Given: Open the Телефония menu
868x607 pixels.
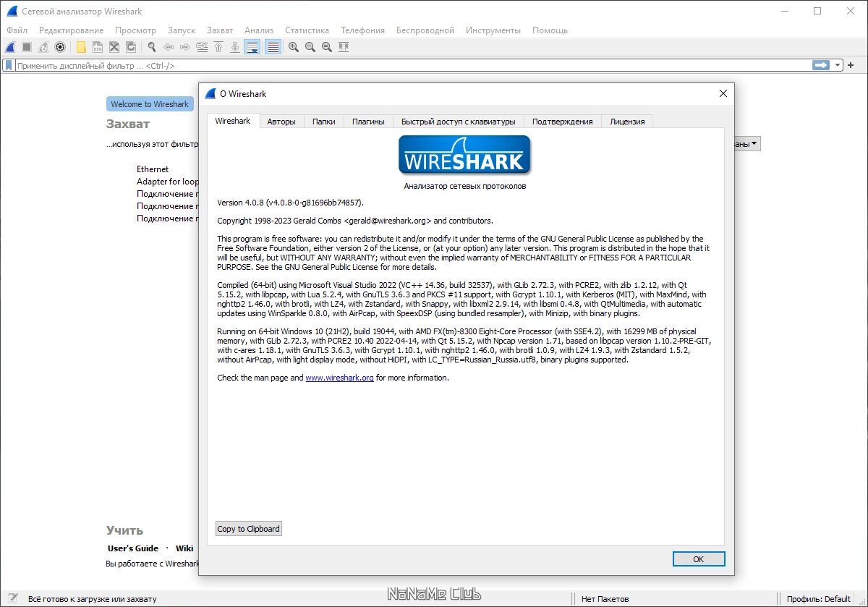Looking at the screenshot, I should coord(363,30).
